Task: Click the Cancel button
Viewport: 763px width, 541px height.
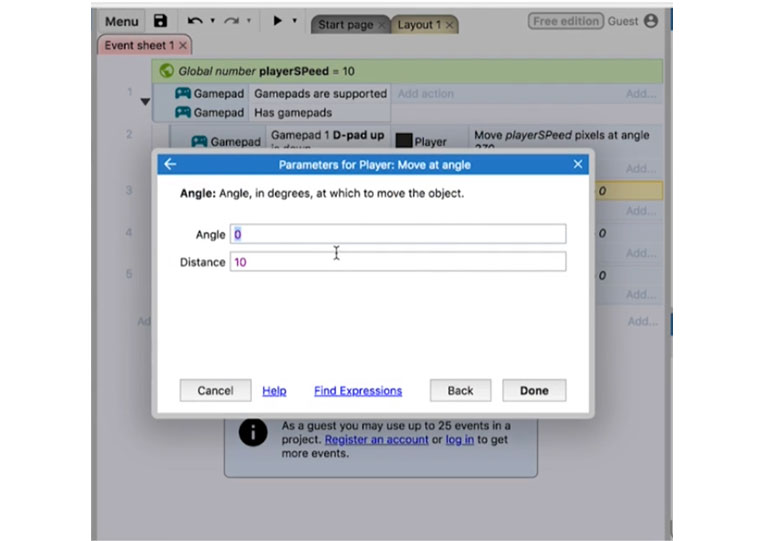Action: click(x=216, y=390)
